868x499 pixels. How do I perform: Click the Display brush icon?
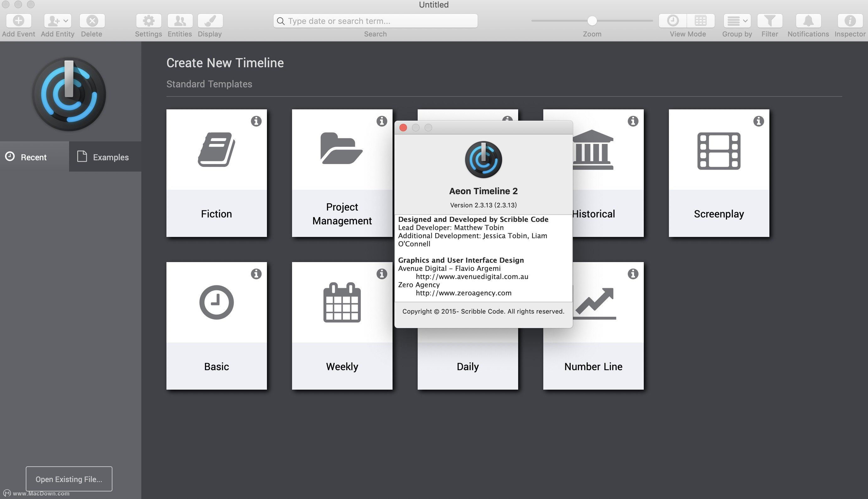tap(210, 21)
